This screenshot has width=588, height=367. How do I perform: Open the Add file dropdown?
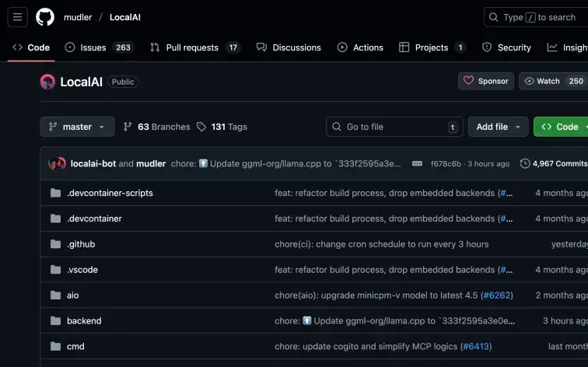point(498,127)
